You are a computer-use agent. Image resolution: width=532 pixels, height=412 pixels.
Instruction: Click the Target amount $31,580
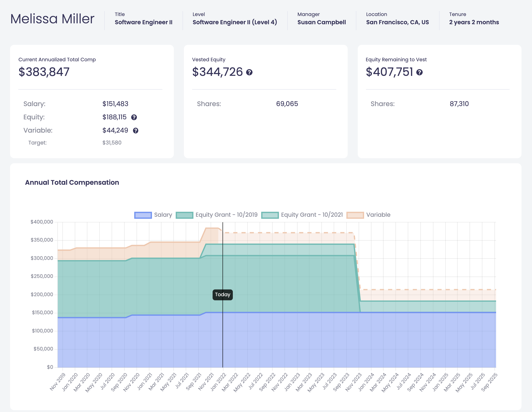(x=112, y=143)
